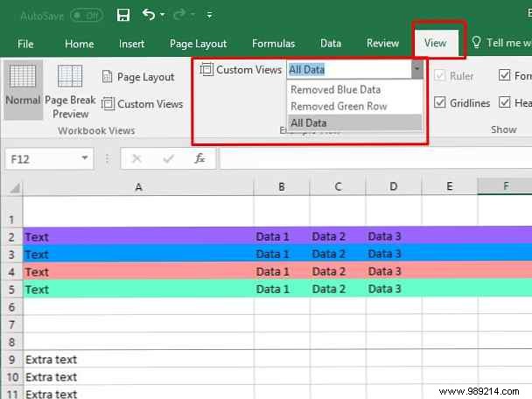Screen dimensions: 532x399
Task: Click the Cancel X icon in formula bar
Action: point(136,158)
